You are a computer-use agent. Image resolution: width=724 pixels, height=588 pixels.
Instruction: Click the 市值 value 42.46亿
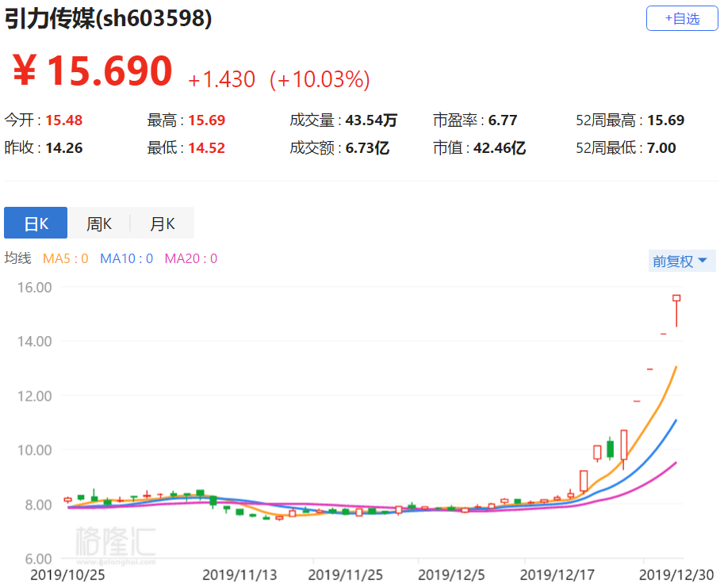499,148
